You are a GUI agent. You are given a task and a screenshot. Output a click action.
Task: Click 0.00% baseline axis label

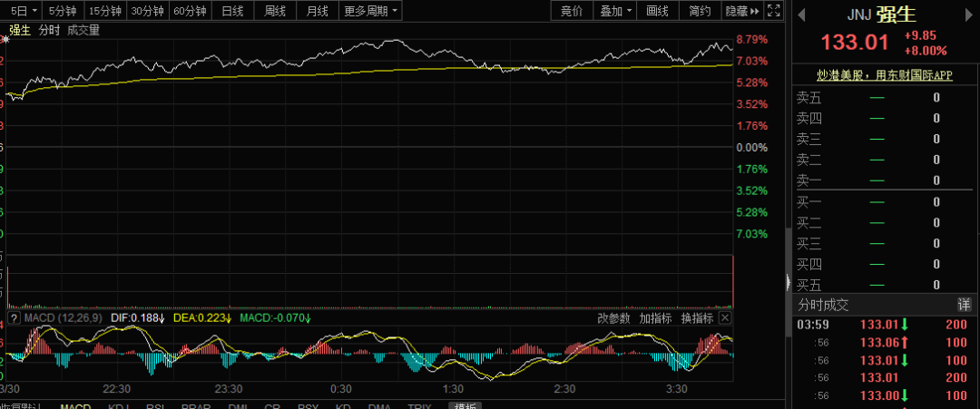(x=752, y=147)
